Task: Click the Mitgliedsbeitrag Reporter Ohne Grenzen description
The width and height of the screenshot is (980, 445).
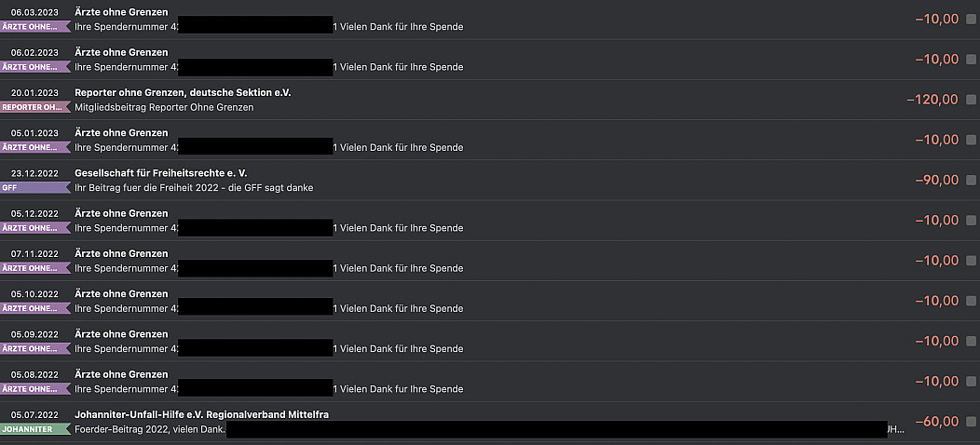Action: click(164, 107)
